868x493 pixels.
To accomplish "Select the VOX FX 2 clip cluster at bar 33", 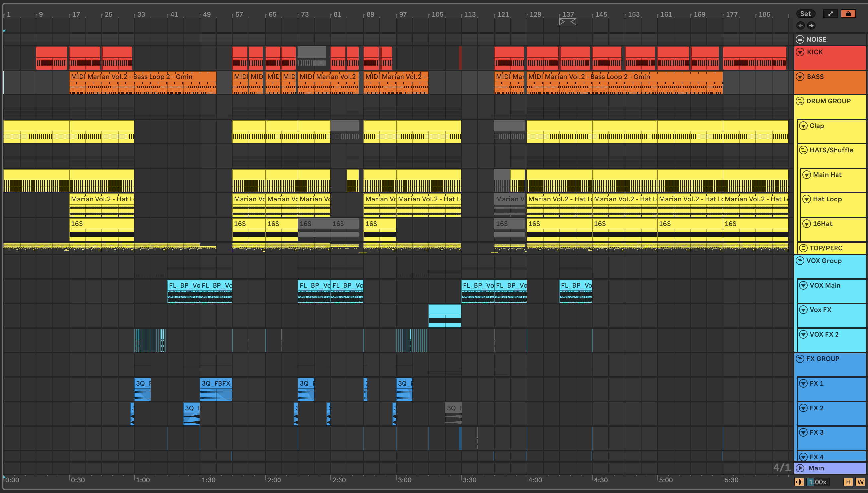I will coord(150,340).
